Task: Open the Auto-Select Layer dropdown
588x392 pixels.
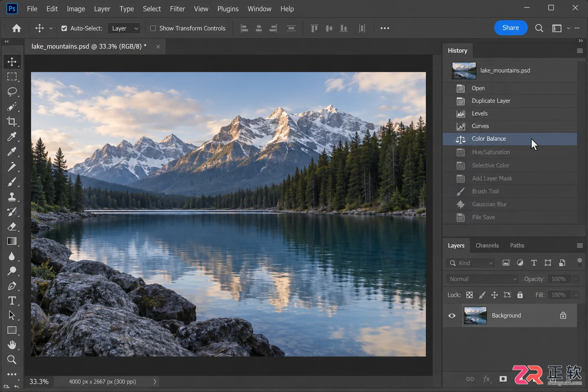Action: coord(125,28)
